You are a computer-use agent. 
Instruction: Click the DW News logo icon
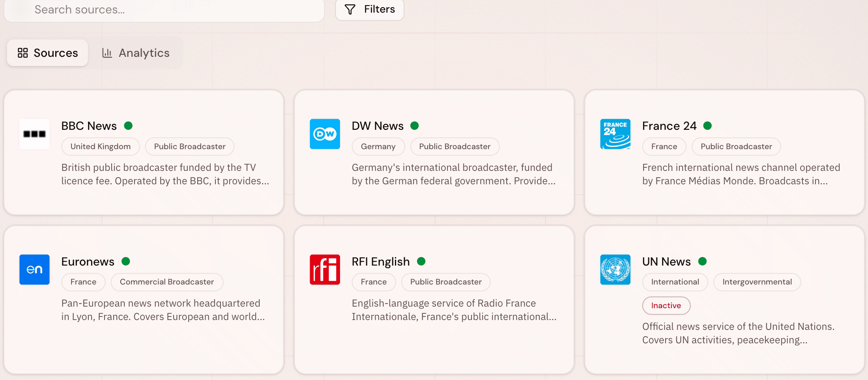coord(325,134)
